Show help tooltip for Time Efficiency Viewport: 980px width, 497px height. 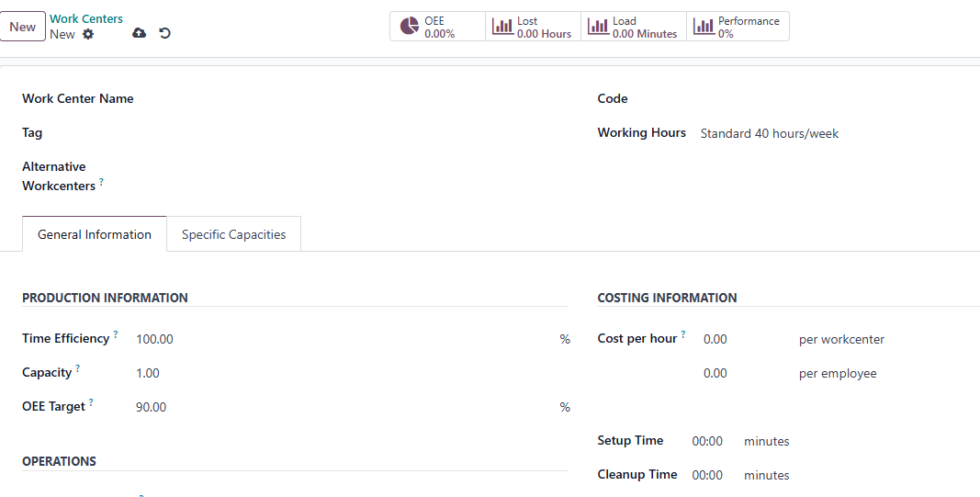coord(116,335)
